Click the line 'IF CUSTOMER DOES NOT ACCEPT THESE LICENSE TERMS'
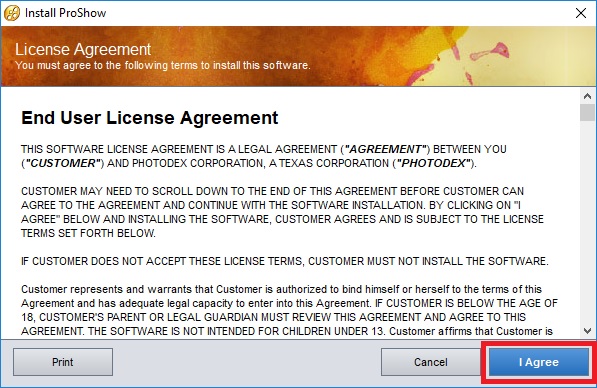 point(284,261)
